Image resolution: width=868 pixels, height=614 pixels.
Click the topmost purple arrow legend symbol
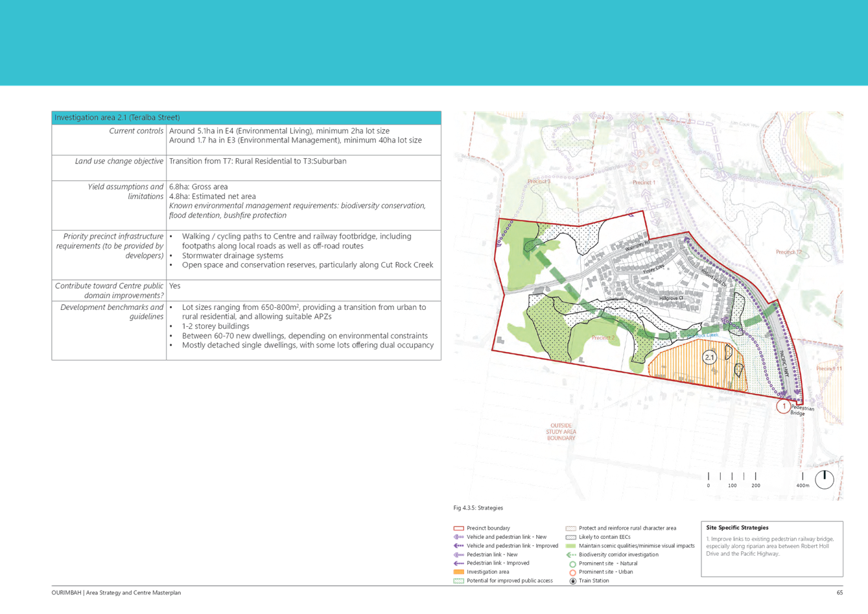pos(459,537)
